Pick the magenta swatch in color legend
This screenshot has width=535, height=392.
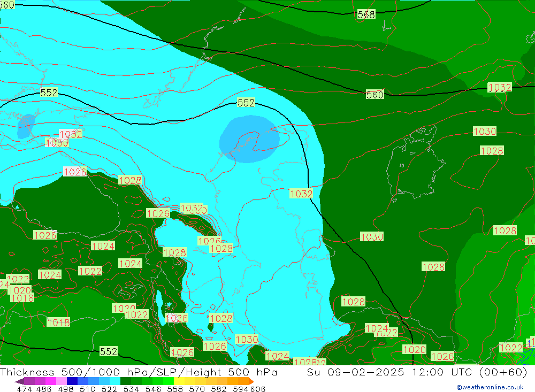(x=50, y=381)
